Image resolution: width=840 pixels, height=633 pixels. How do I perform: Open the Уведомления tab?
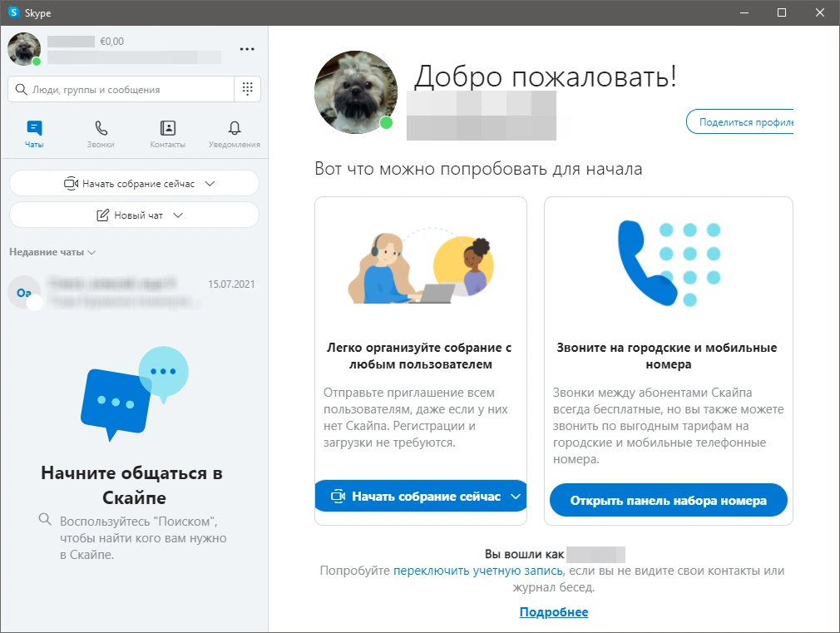pos(234,134)
